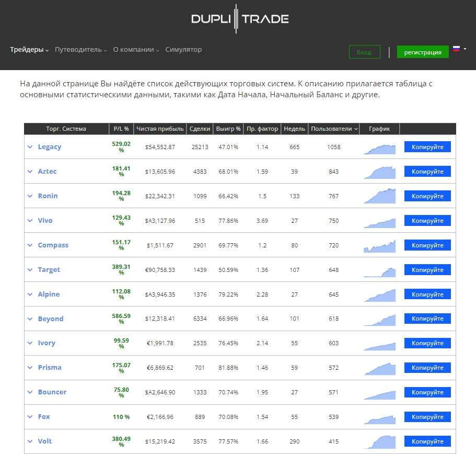Open the Путеводитель menu
The image size is (476, 454).
tap(81, 50)
